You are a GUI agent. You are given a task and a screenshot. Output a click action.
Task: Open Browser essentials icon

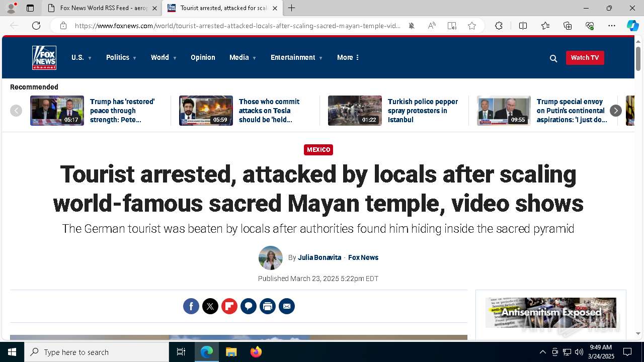tap(590, 26)
